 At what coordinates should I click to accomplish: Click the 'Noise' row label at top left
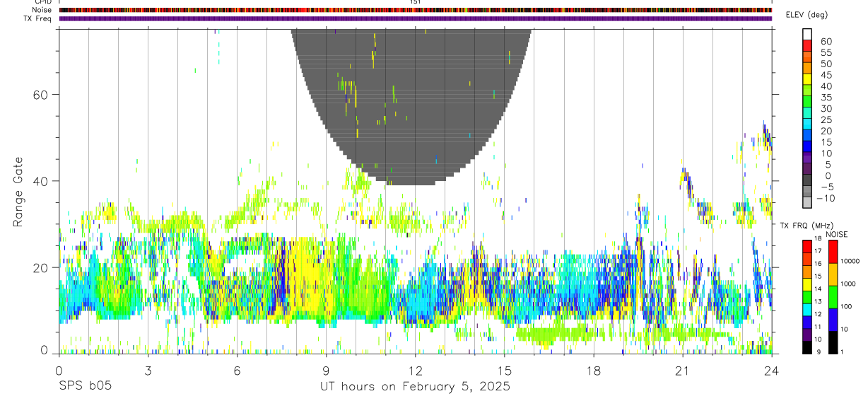[x=42, y=10]
